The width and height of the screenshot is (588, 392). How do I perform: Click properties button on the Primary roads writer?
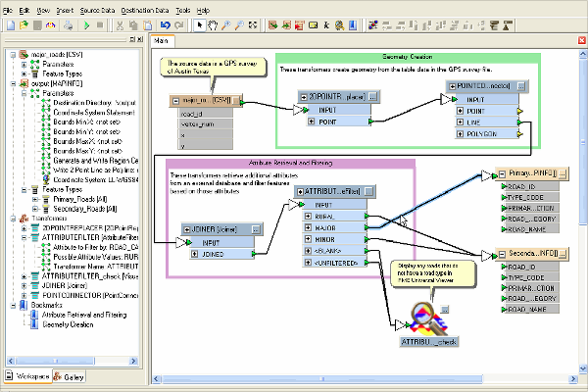pyautogui.click(x=563, y=172)
